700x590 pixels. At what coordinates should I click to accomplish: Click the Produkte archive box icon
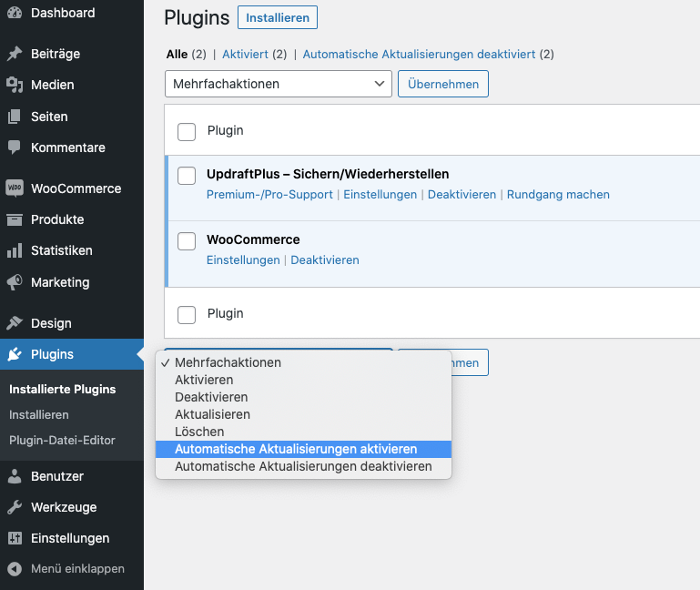click(x=15, y=219)
